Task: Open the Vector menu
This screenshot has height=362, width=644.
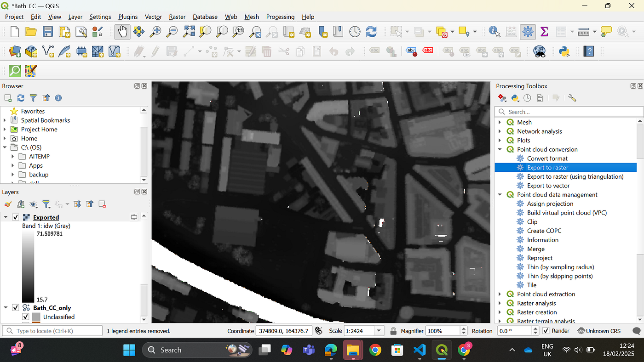Action: [x=153, y=17]
